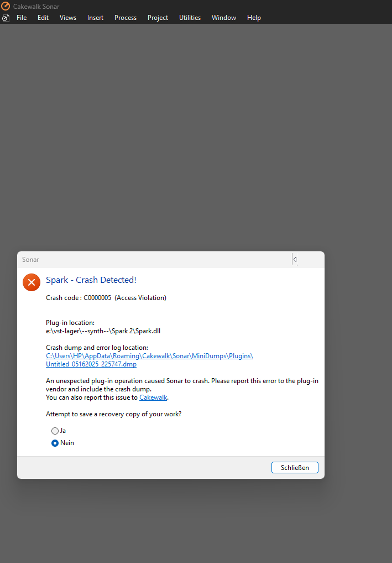Open the Edit menu
The width and height of the screenshot is (392, 563).
(x=43, y=18)
